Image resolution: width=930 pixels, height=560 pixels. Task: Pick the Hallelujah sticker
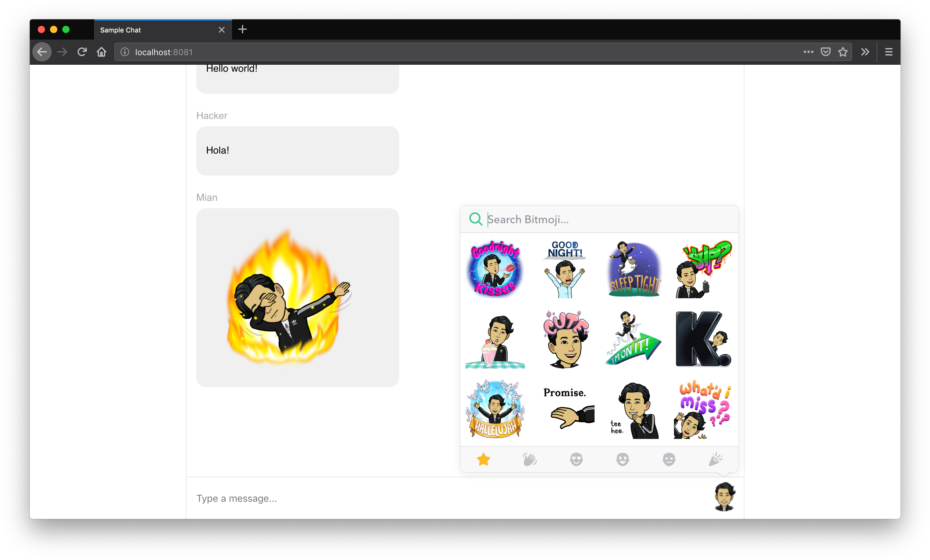(495, 409)
